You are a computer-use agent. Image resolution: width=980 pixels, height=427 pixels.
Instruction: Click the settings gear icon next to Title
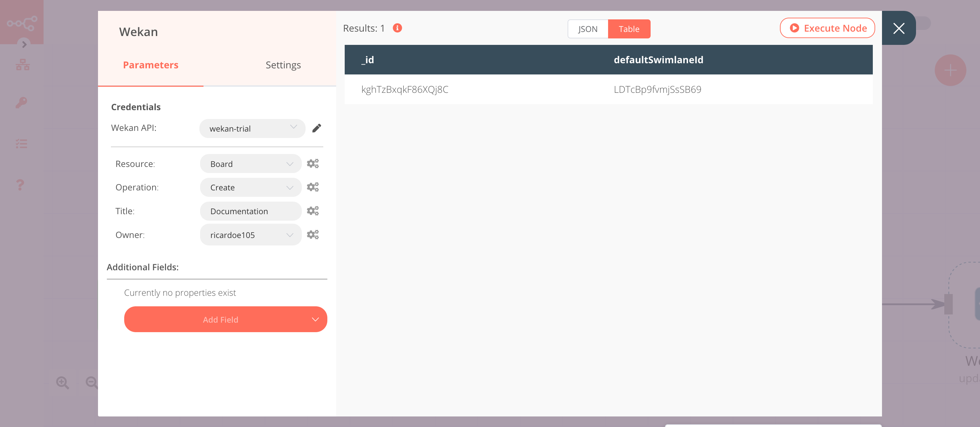point(312,210)
